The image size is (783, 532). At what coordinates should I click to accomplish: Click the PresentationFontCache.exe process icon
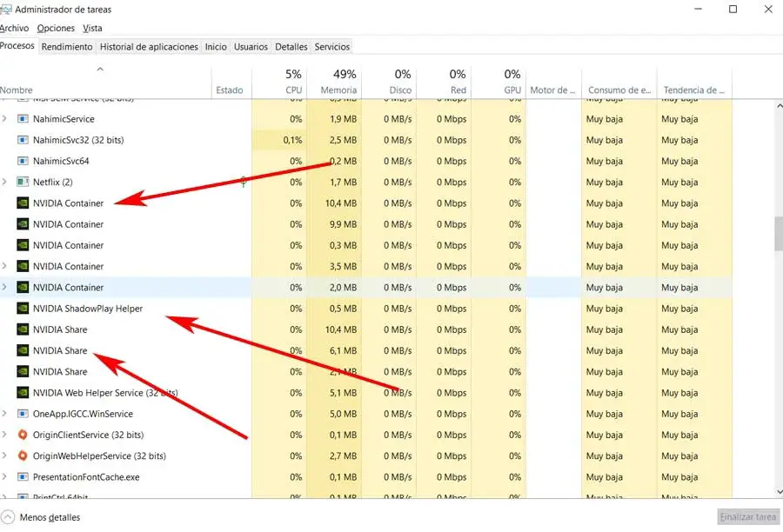[23, 477]
